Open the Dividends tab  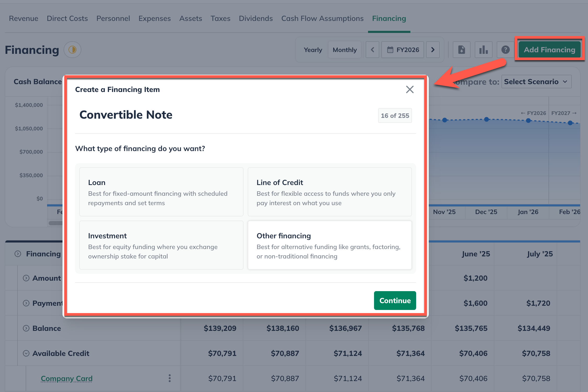pyautogui.click(x=256, y=19)
